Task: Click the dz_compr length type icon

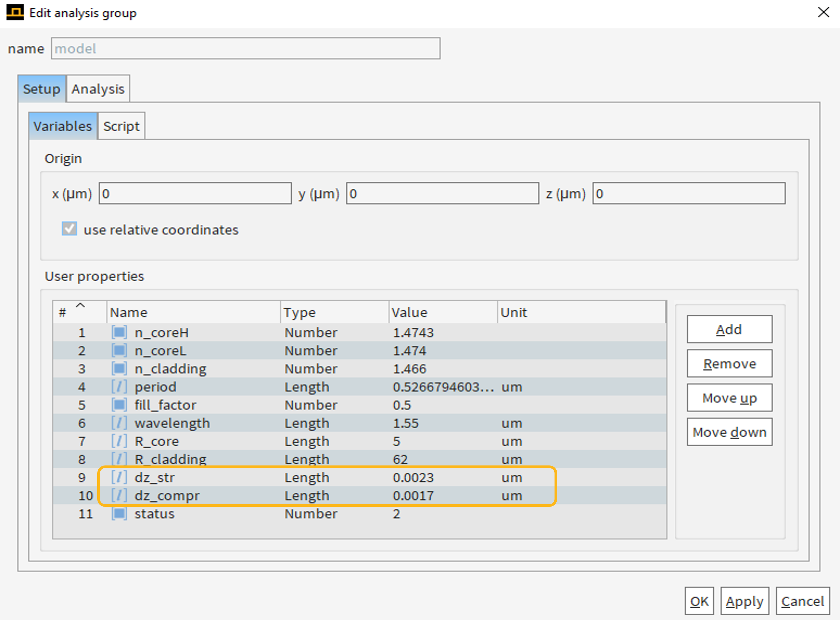Action: (x=119, y=495)
